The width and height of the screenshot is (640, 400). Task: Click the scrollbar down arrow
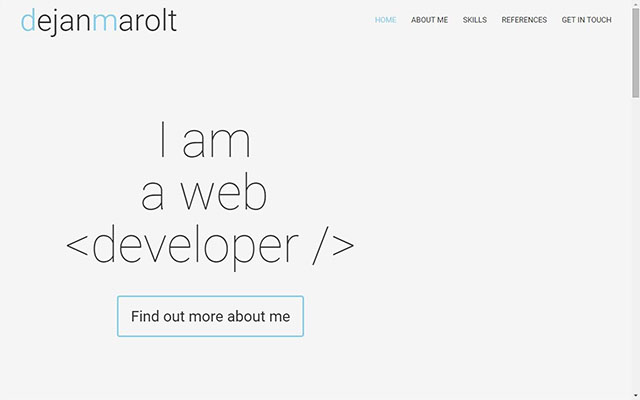point(635,395)
